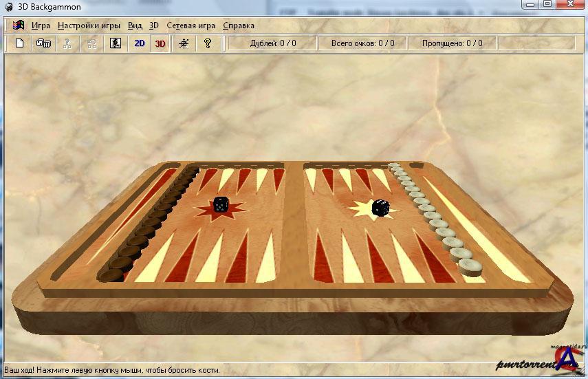Click the New Game toolbar icon
588x379 pixels.
click(x=20, y=43)
